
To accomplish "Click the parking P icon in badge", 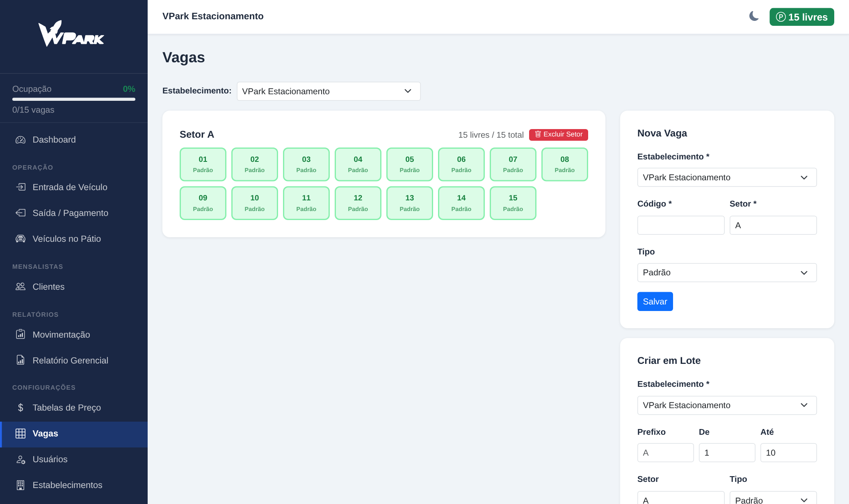I will pos(781,17).
